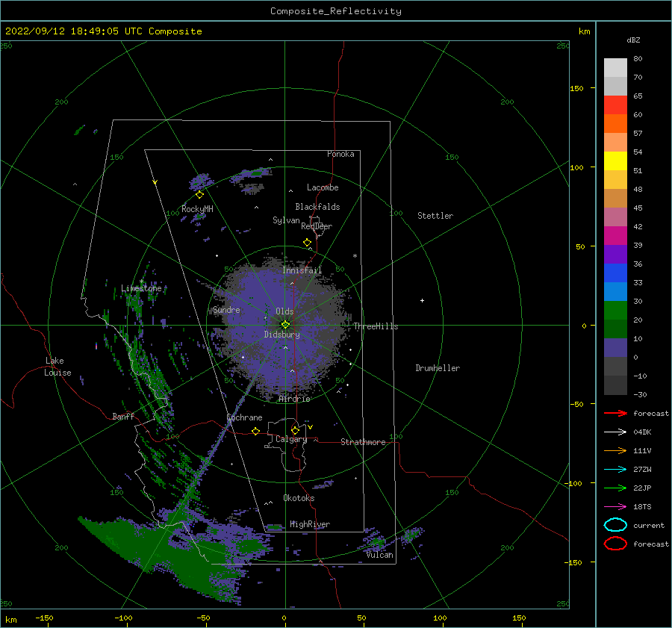Pick the red 65–60 dBZ swatch

pyautogui.click(x=615, y=105)
